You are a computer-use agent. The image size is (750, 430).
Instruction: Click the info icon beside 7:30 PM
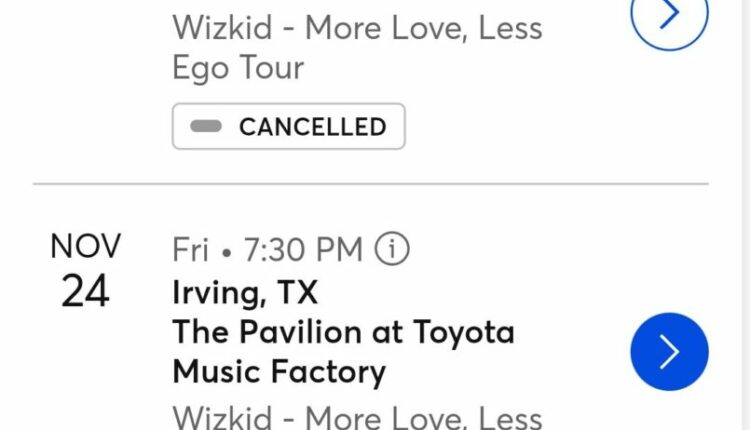(392, 250)
